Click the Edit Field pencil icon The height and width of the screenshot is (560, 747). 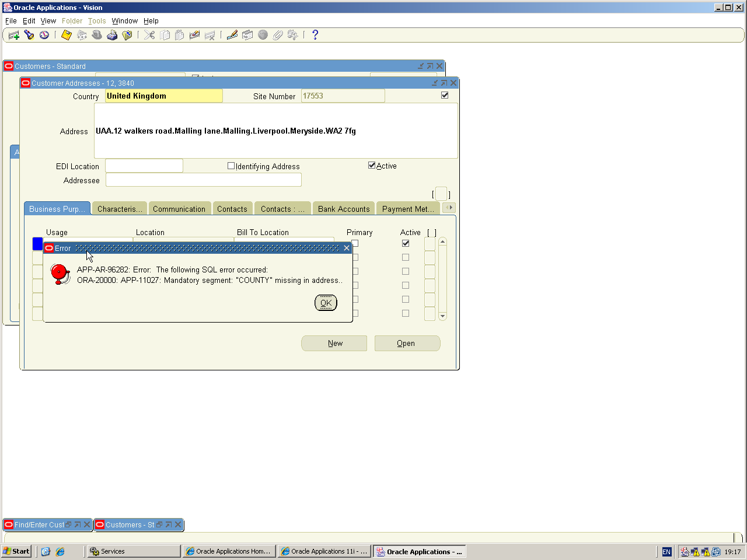(232, 35)
